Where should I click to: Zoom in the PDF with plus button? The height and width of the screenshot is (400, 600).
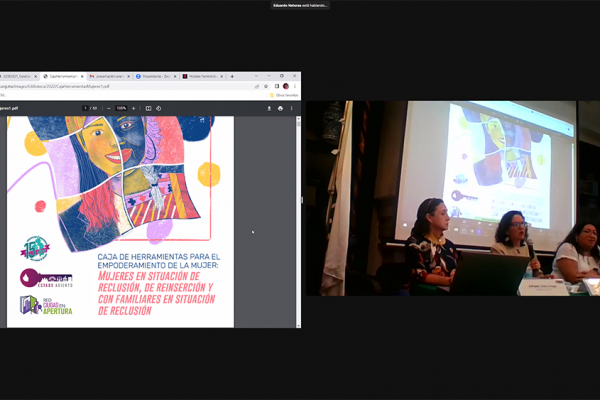click(x=134, y=108)
